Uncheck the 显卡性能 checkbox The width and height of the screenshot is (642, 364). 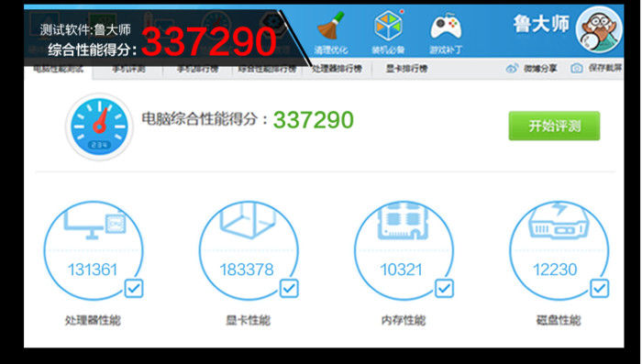click(x=289, y=288)
